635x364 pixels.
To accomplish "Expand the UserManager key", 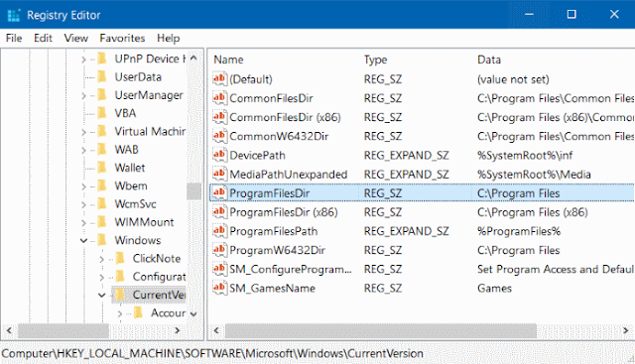I will click(83, 95).
